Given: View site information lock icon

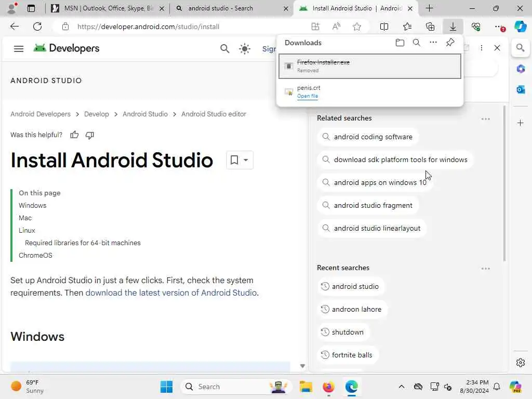Looking at the screenshot, I should pos(65,26).
